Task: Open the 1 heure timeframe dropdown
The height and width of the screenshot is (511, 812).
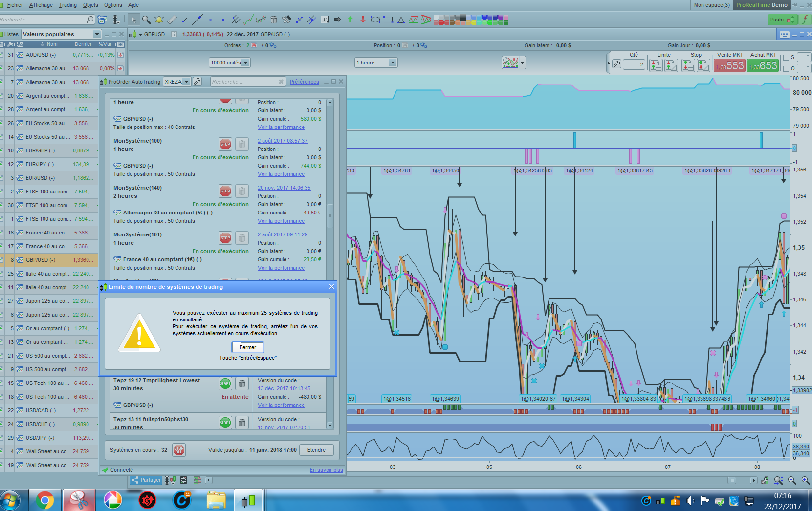Action: pyautogui.click(x=392, y=63)
